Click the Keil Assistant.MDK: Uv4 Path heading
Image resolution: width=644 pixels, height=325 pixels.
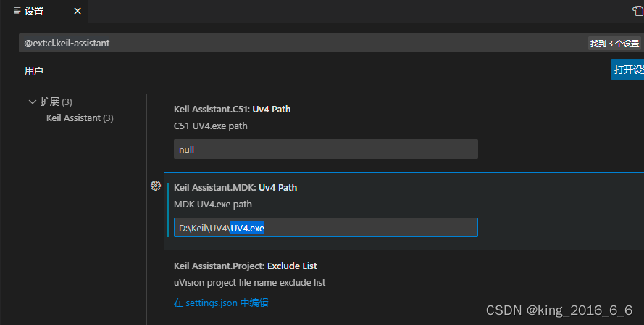point(235,187)
